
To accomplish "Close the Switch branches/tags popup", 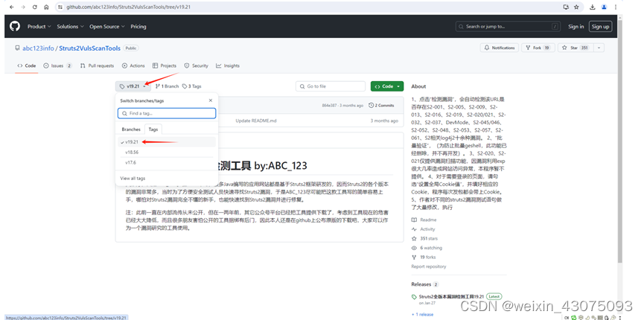I will click(211, 100).
